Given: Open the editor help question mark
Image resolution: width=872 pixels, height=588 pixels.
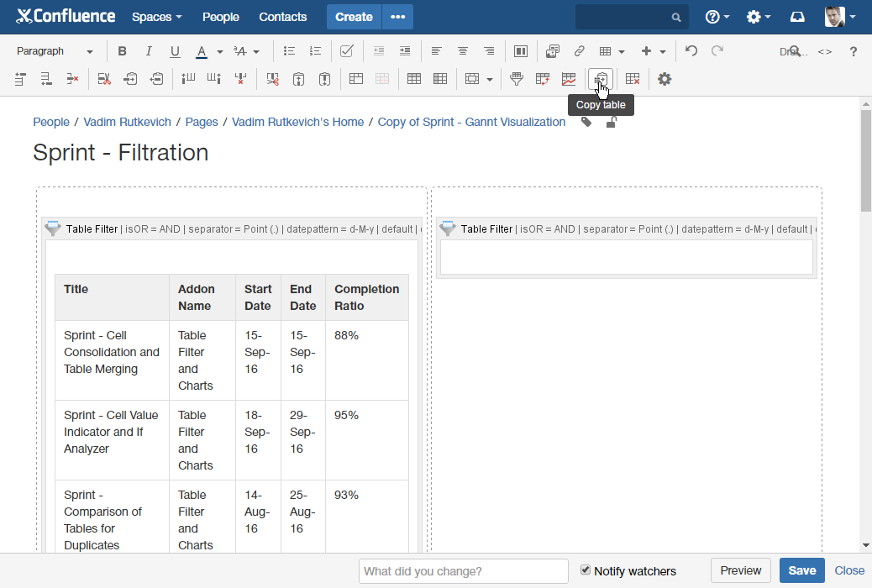Looking at the screenshot, I should tap(853, 51).
